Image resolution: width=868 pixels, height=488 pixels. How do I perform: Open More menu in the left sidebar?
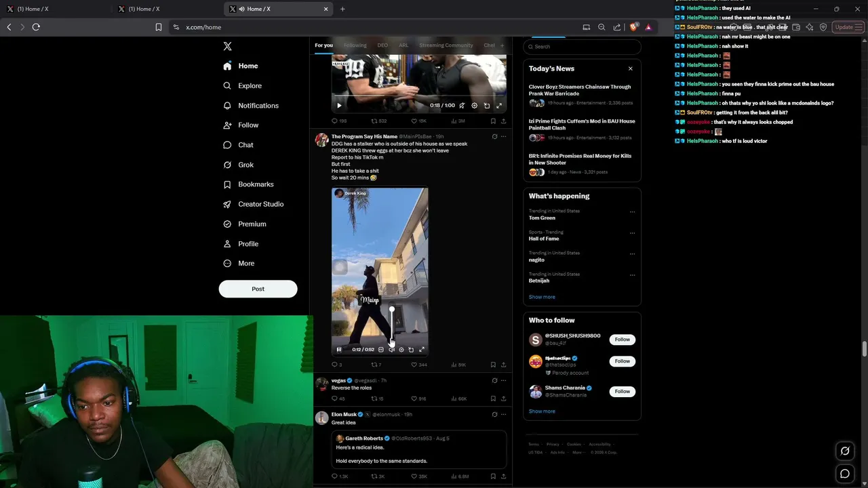click(x=239, y=264)
